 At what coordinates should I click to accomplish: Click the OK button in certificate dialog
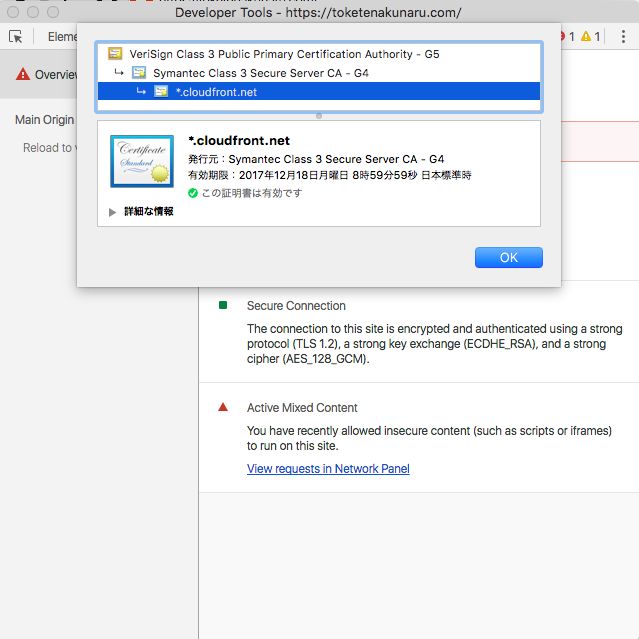pos(509,258)
